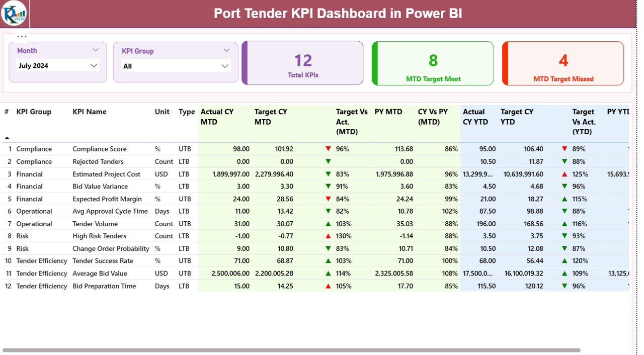Click the sort arrow under # column
The height and width of the screenshot is (355, 644).
tap(7, 138)
